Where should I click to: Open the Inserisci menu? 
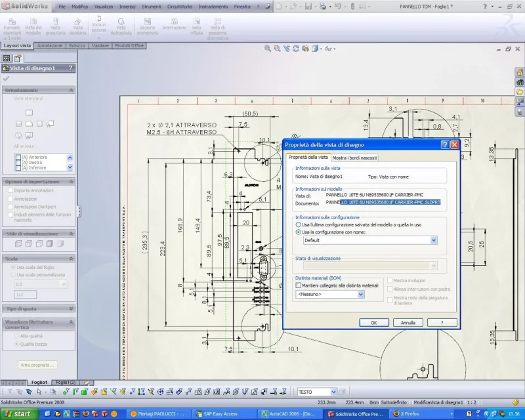click(x=127, y=7)
